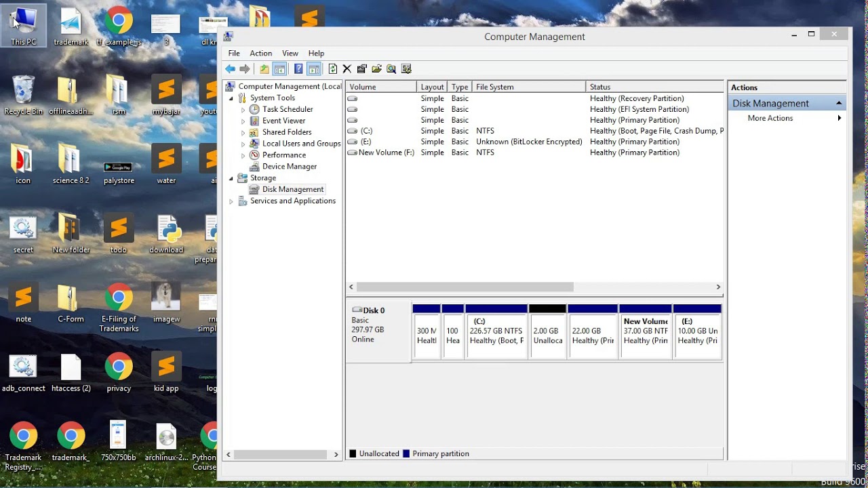
Task: Sort by the Status column header
Action: click(x=654, y=87)
